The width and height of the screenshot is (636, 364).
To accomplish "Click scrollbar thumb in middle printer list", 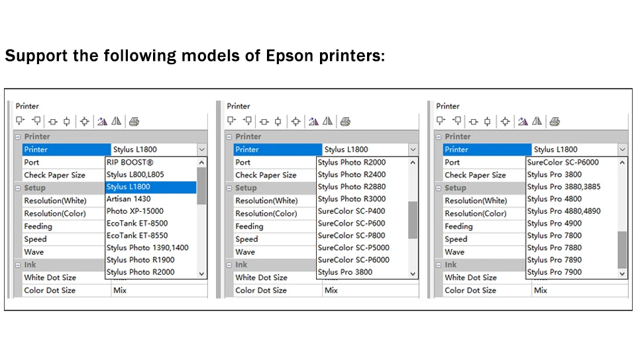I will [x=413, y=220].
